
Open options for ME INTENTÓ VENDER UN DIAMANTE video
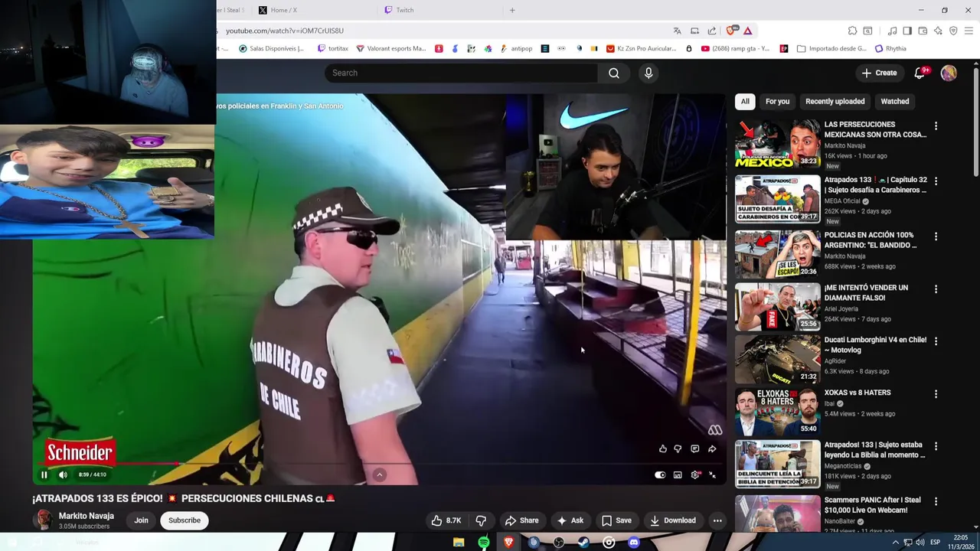click(936, 289)
